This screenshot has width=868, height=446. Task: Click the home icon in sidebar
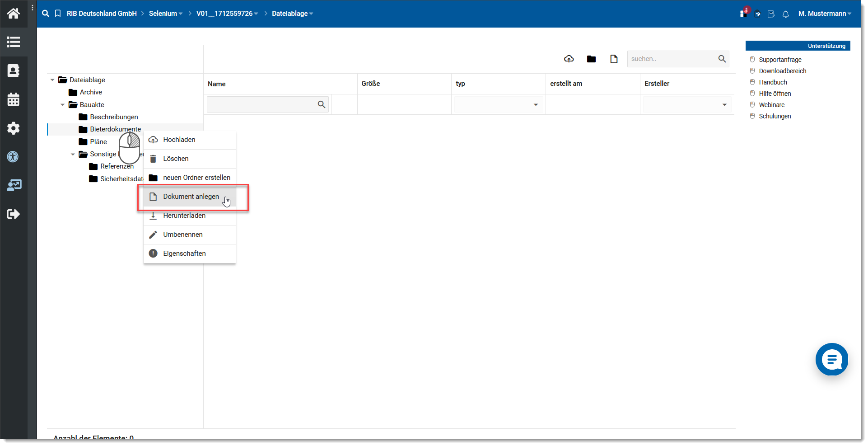(14, 14)
